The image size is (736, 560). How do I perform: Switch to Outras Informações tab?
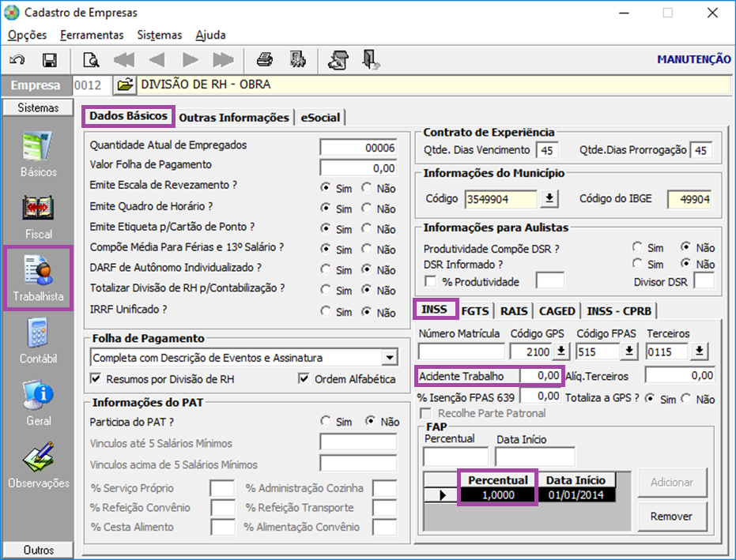pyautogui.click(x=234, y=118)
